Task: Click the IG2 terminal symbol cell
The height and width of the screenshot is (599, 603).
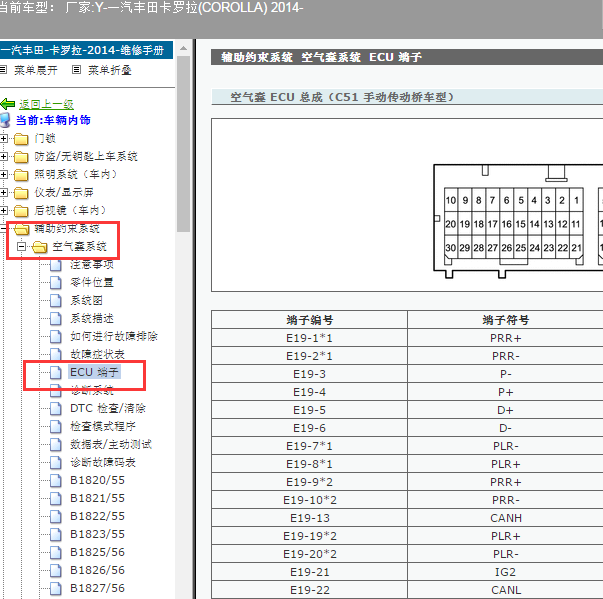Action: 505,572
